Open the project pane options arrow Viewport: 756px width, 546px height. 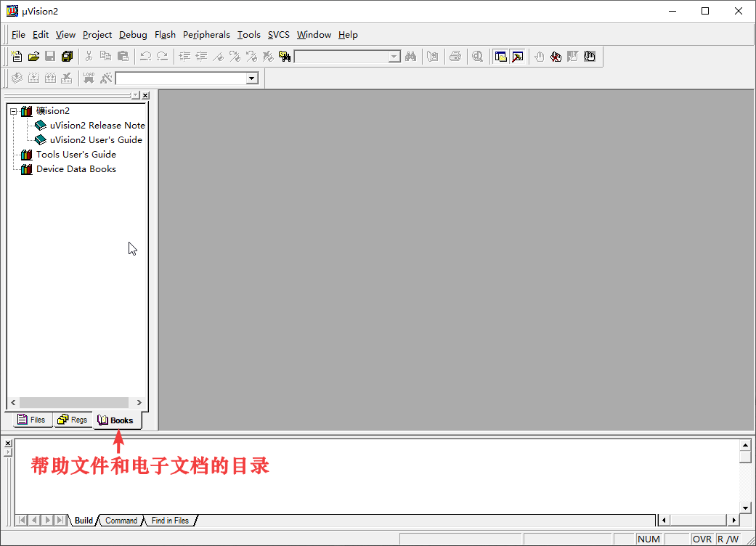pos(136,95)
